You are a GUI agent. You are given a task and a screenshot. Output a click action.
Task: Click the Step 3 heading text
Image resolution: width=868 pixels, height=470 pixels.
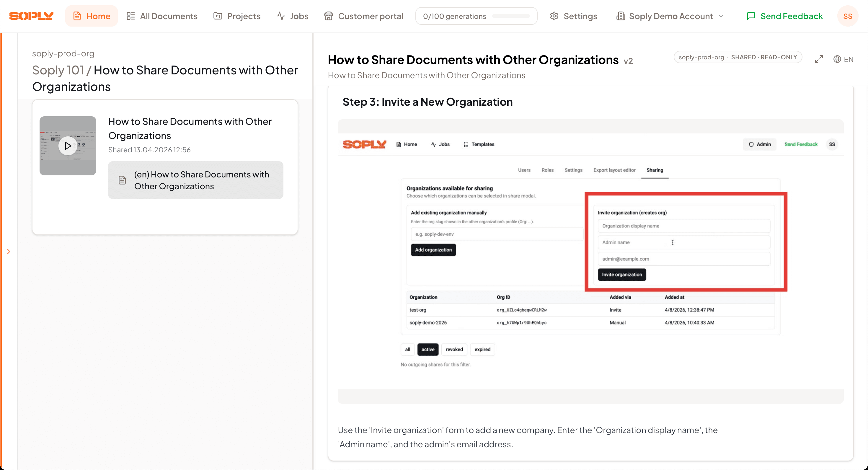[427, 102]
